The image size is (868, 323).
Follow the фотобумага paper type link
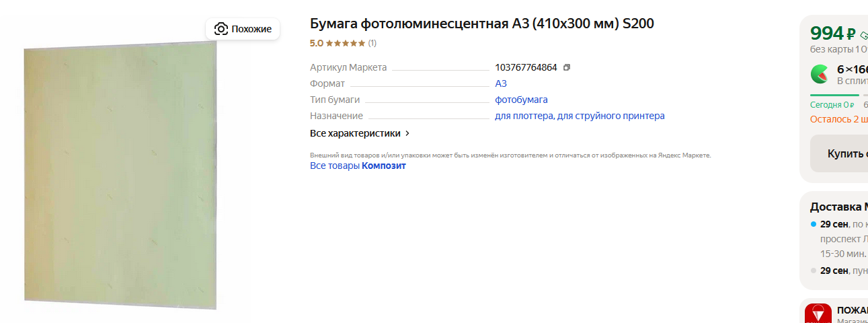(x=521, y=100)
